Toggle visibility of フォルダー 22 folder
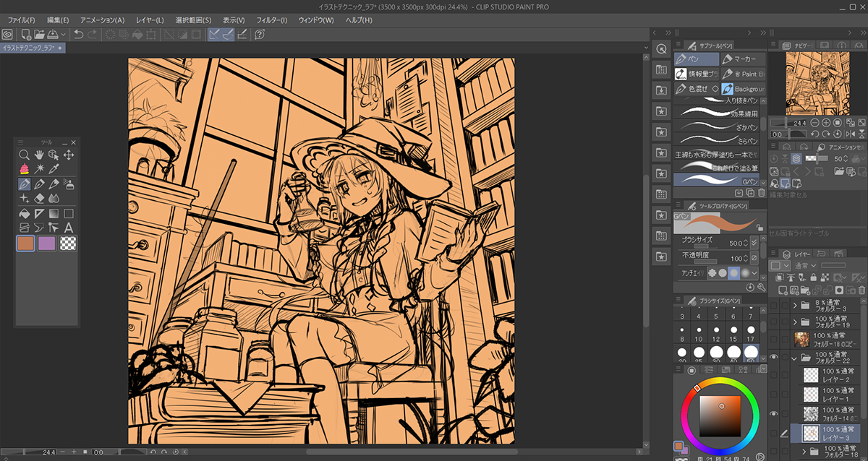 [775, 358]
